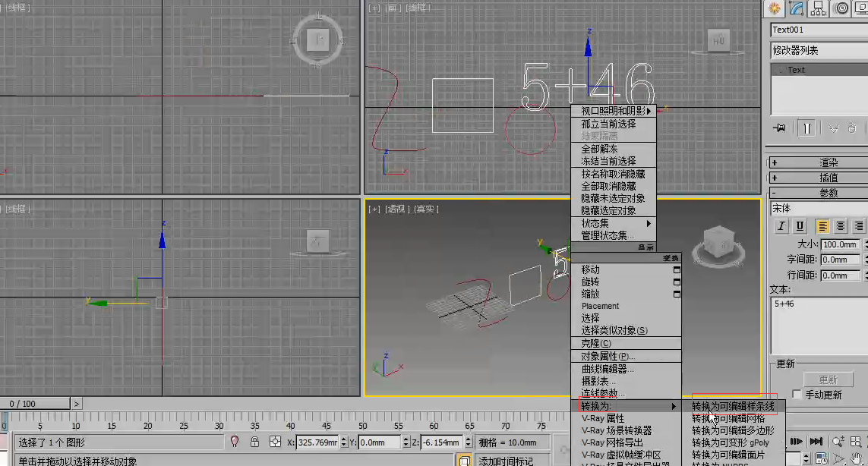Select V-Ray 场景转换器 menu item
The width and height of the screenshot is (868, 466).
click(x=626, y=430)
